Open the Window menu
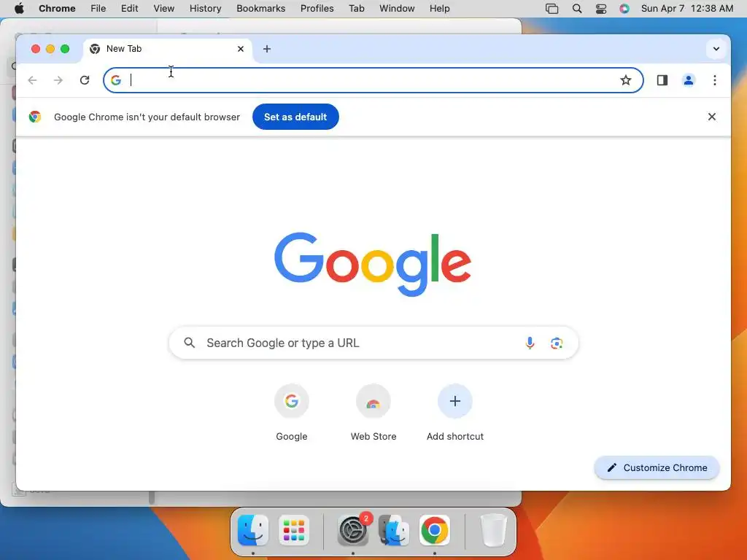Viewport: 747px width, 560px height. click(x=397, y=9)
